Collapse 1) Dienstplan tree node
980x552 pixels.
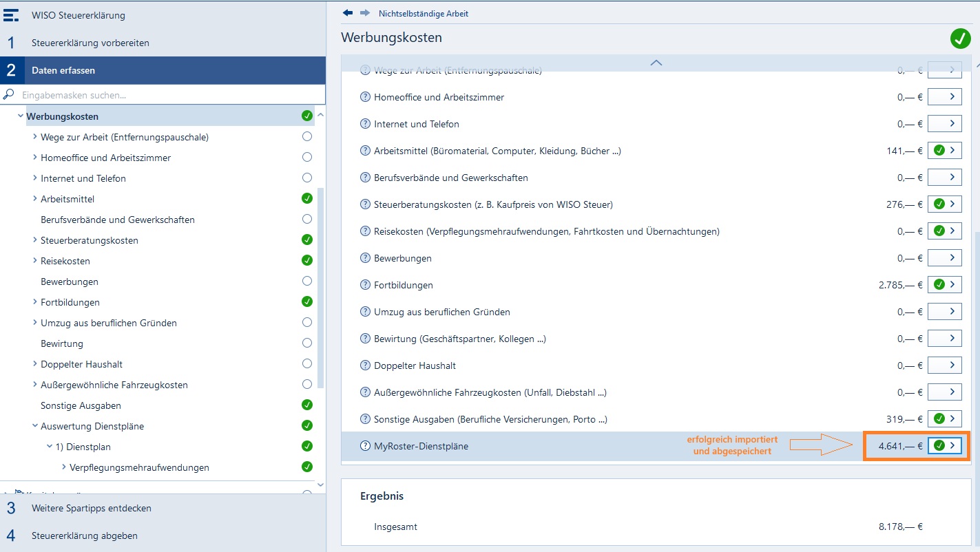click(x=50, y=447)
